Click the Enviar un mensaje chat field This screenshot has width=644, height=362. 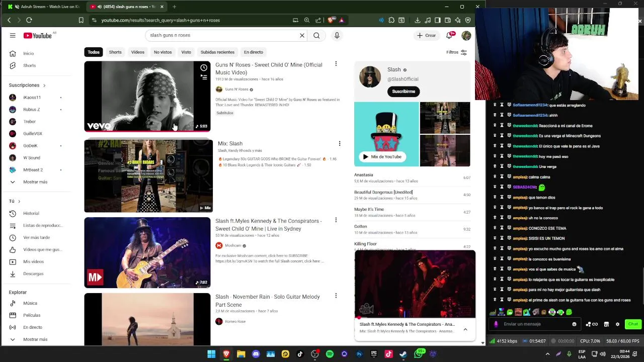(536, 324)
